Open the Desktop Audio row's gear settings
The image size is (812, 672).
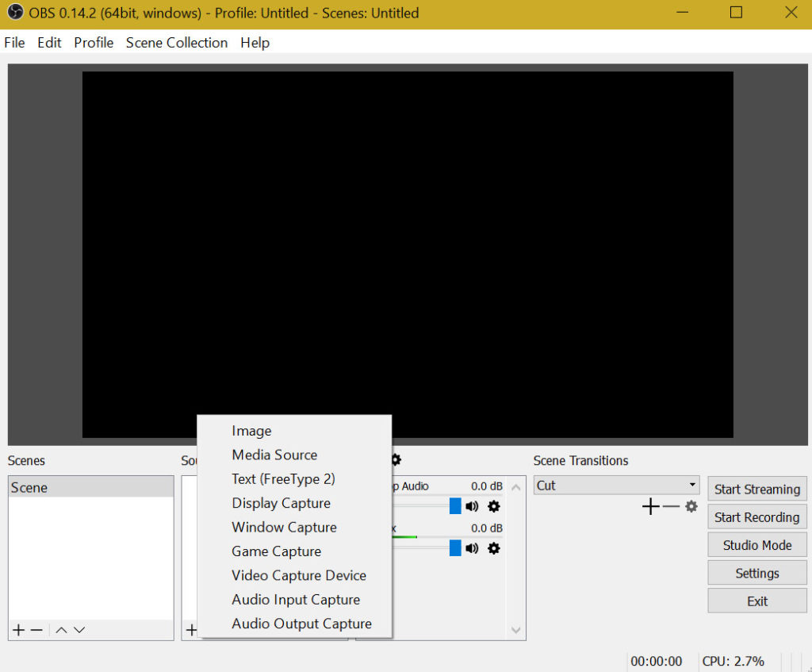(x=494, y=506)
